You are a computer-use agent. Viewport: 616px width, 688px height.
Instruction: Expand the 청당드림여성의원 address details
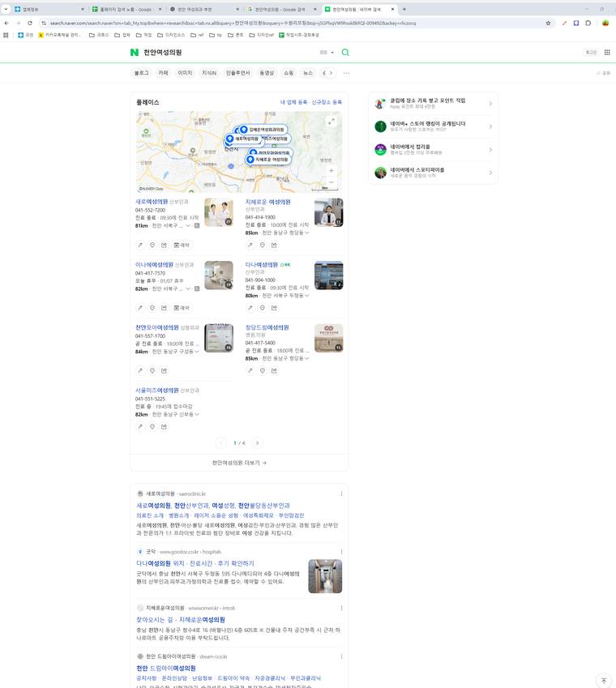(306, 358)
